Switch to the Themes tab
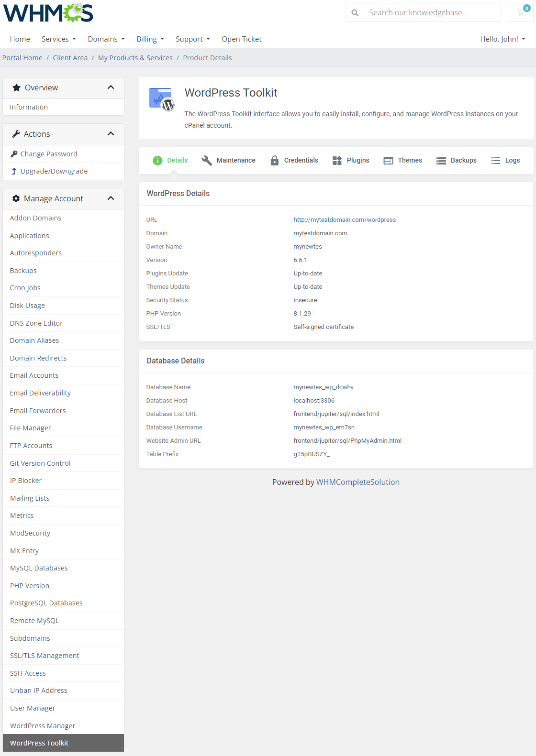This screenshot has height=756, width=536. point(403,161)
